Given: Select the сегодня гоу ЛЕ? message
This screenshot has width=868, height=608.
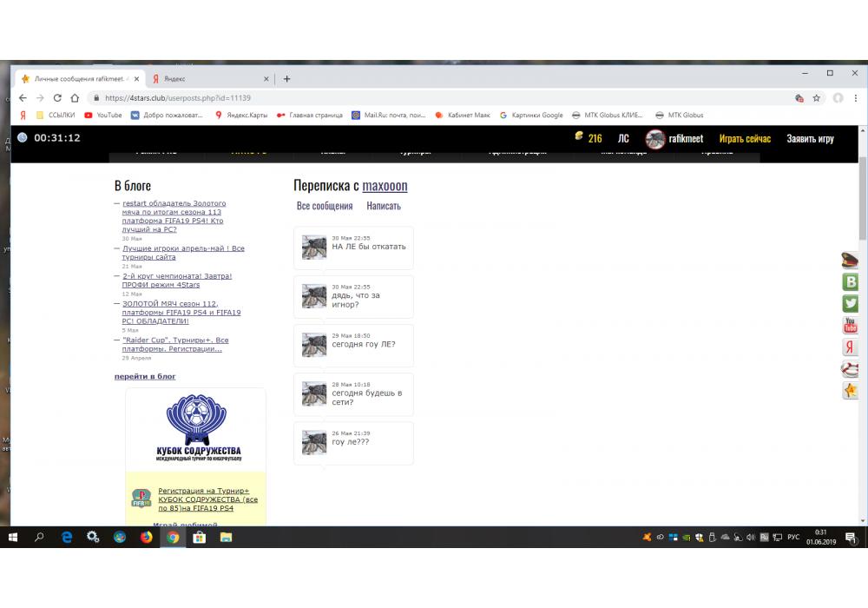Looking at the screenshot, I should tap(353, 346).
